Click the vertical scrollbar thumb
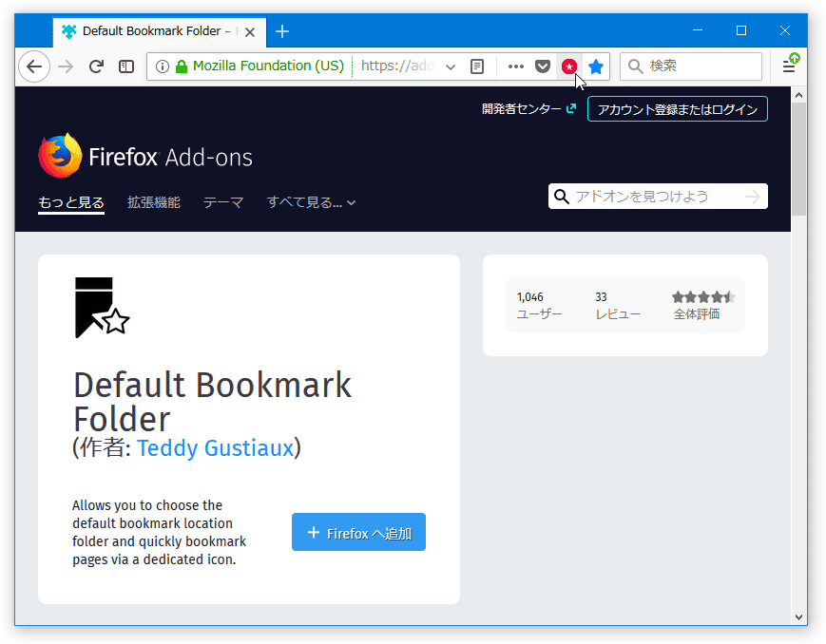This screenshot has width=826, height=644. point(798,159)
